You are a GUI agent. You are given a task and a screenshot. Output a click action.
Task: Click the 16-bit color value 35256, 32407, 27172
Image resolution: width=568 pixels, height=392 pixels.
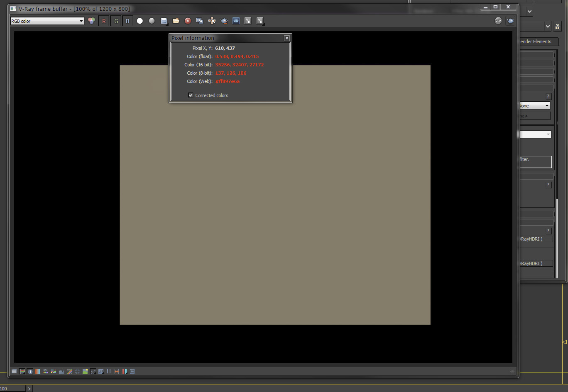[x=240, y=65]
